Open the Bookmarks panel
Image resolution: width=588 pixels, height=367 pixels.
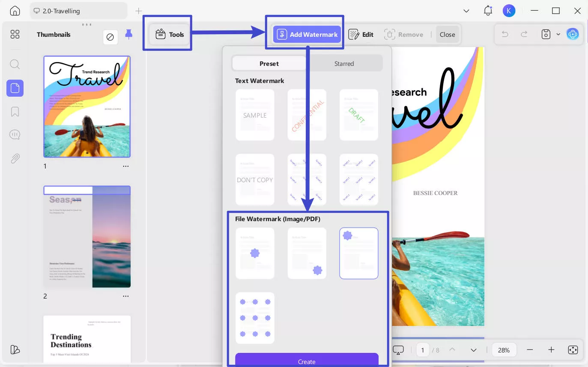(x=15, y=112)
